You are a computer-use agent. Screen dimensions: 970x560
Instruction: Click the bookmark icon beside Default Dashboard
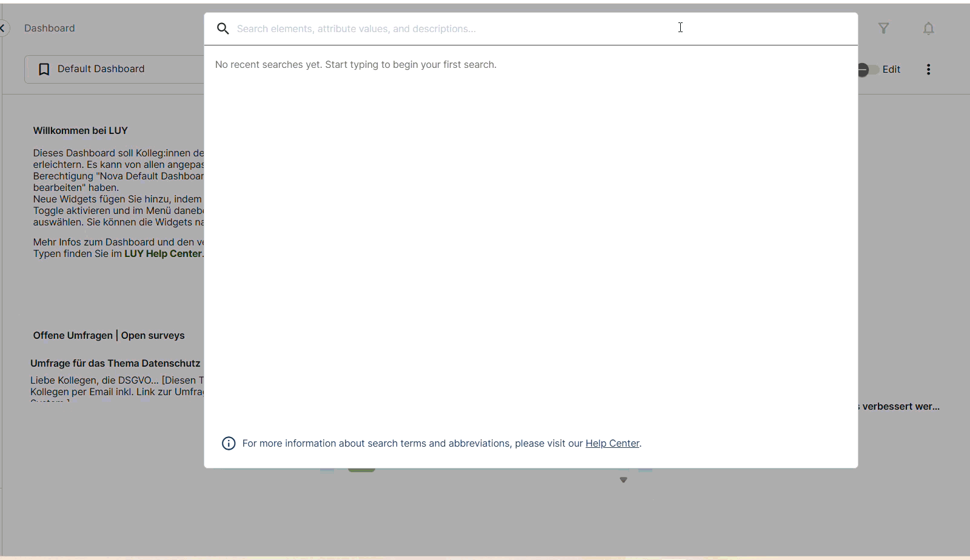(44, 68)
